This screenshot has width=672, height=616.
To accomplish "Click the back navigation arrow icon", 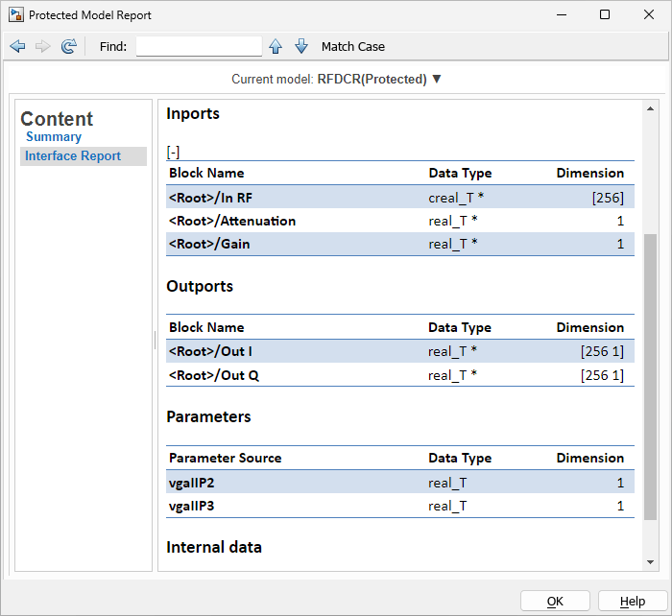I will tap(17, 46).
